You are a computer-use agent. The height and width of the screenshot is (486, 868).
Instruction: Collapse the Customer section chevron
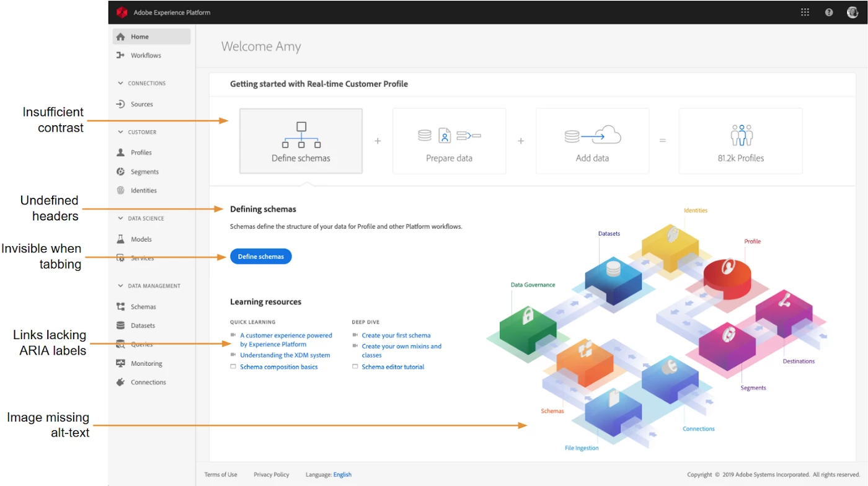[121, 132]
